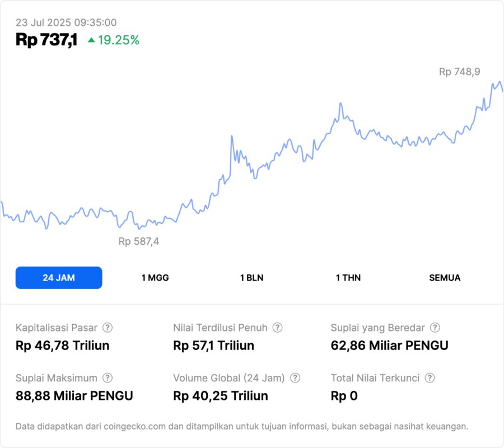The height and width of the screenshot is (448, 504).
Task: Click the green up-arrow price change icon
Action: point(91,40)
